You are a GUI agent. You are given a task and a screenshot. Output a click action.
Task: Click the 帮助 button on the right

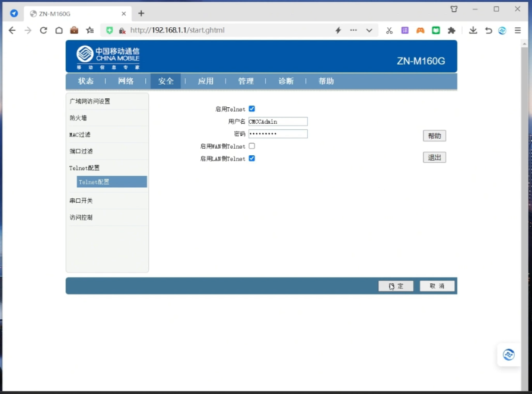[x=434, y=136]
